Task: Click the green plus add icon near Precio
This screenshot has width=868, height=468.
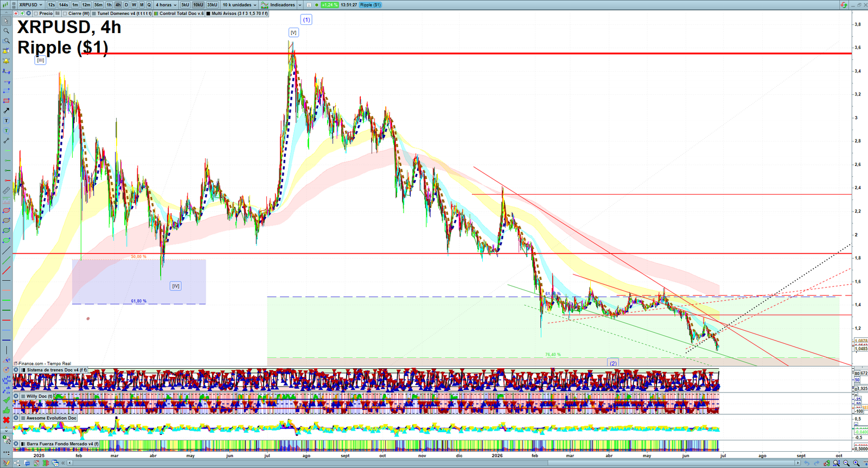Action: point(22,13)
